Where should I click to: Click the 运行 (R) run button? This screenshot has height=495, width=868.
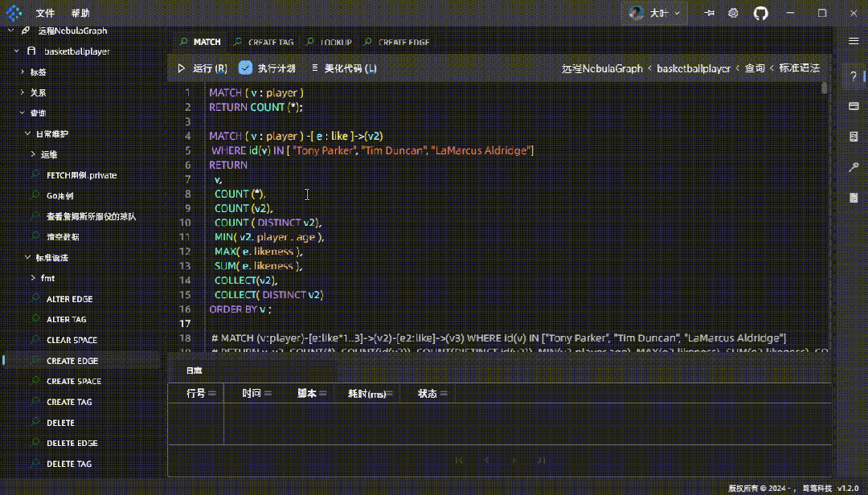click(202, 69)
